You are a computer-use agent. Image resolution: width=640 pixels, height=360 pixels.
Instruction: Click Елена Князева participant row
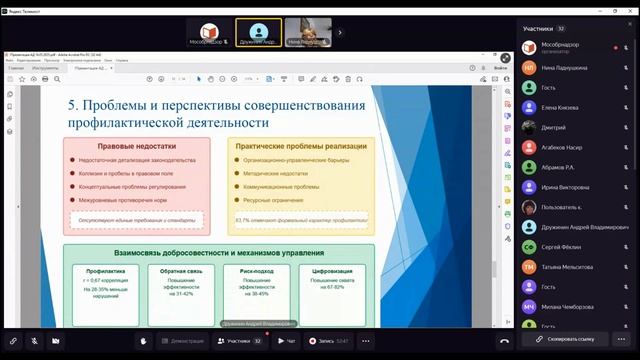coord(576,108)
